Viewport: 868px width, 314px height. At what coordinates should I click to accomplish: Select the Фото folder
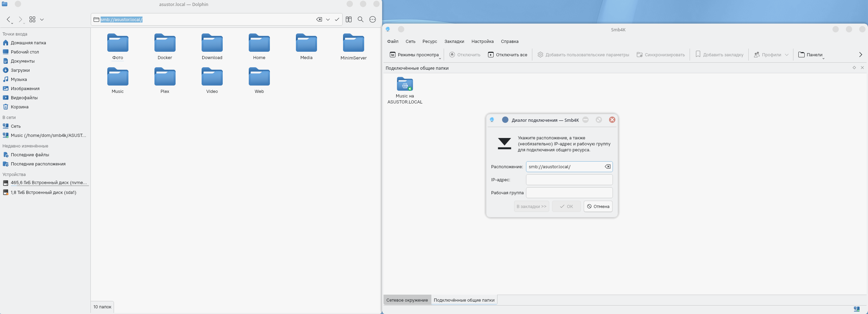pyautogui.click(x=118, y=47)
